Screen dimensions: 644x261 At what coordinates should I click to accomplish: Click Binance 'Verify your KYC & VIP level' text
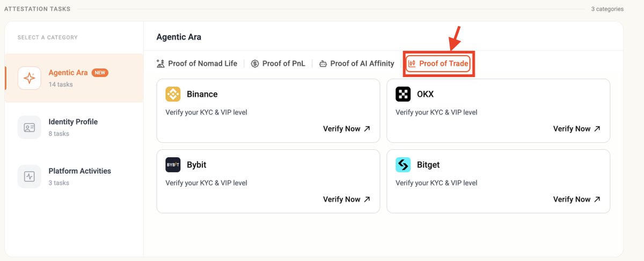click(206, 112)
